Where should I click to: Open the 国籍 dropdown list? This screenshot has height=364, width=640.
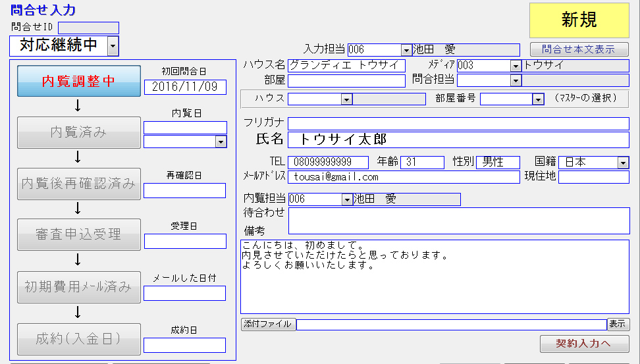623,163
